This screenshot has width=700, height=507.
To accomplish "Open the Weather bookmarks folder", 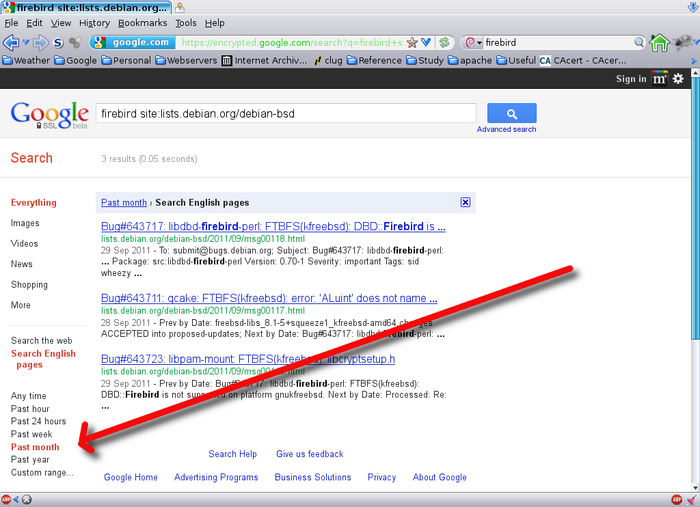I will (x=26, y=60).
